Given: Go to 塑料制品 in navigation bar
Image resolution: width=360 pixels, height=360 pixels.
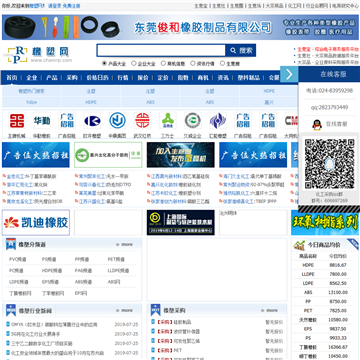Looking at the screenshot, I should pos(249,78).
